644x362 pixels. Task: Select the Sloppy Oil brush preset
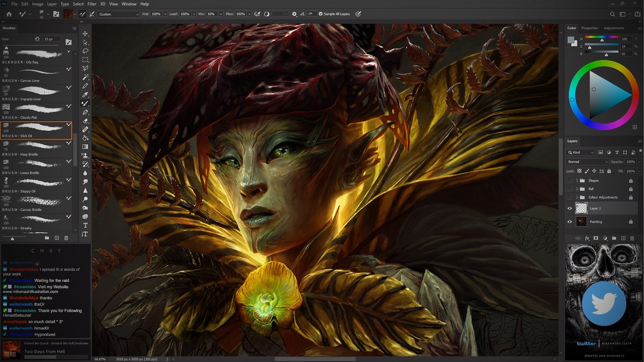[x=37, y=186]
